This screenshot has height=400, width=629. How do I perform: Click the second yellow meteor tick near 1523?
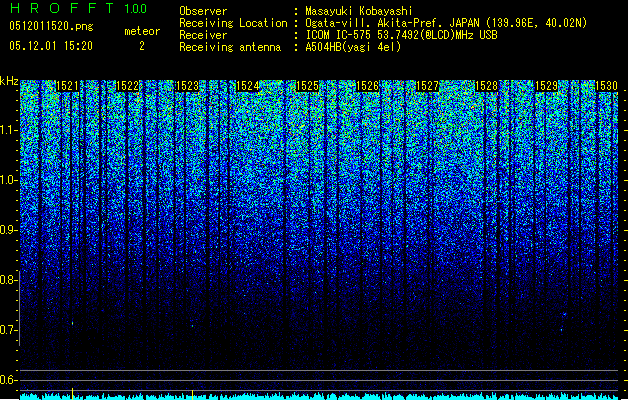[x=193, y=394]
